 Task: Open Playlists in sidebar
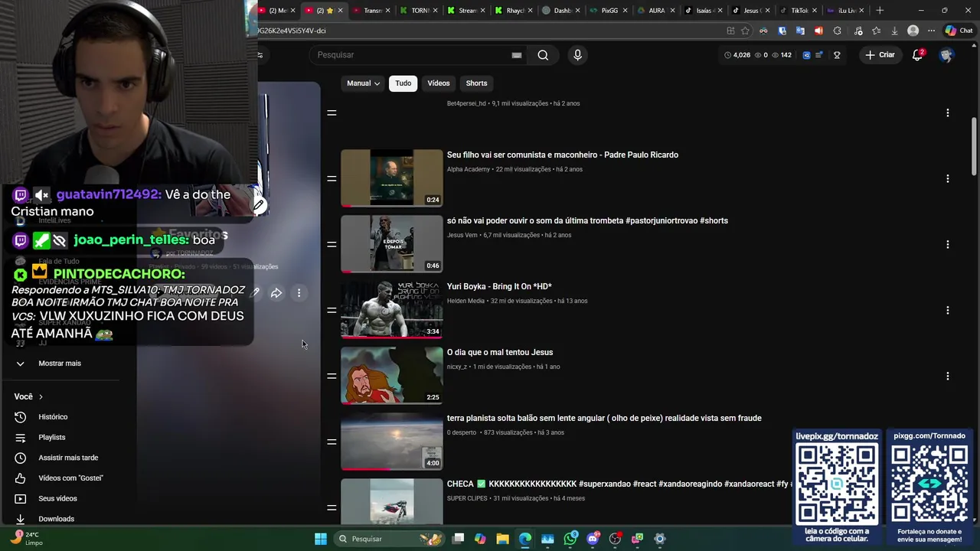pos(52,437)
